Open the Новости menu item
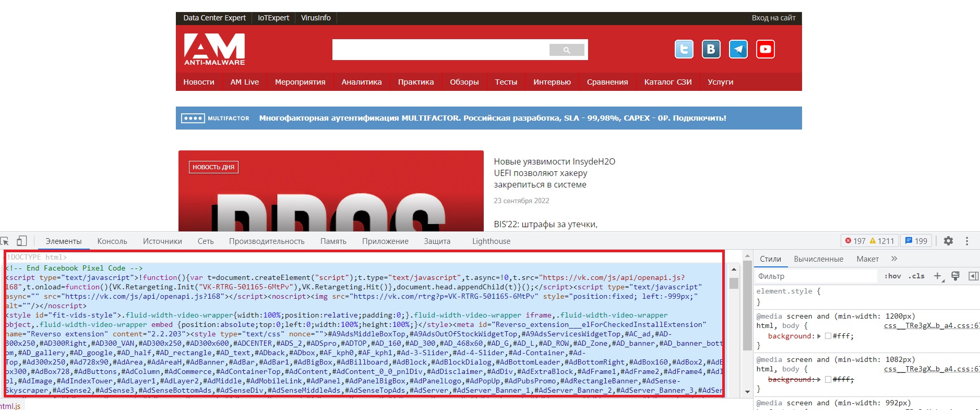This screenshot has height=410, width=980. coord(199,82)
